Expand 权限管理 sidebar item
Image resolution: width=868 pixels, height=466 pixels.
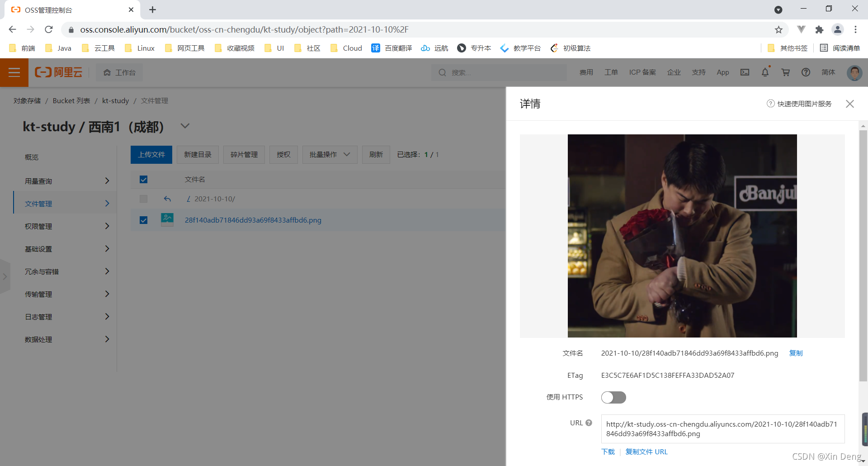pyautogui.click(x=65, y=226)
